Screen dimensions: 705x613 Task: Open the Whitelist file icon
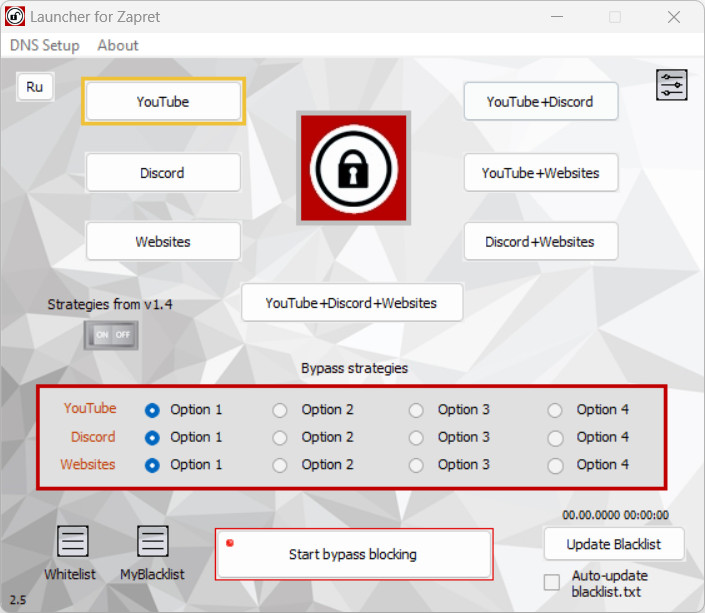[x=72, y=541]
